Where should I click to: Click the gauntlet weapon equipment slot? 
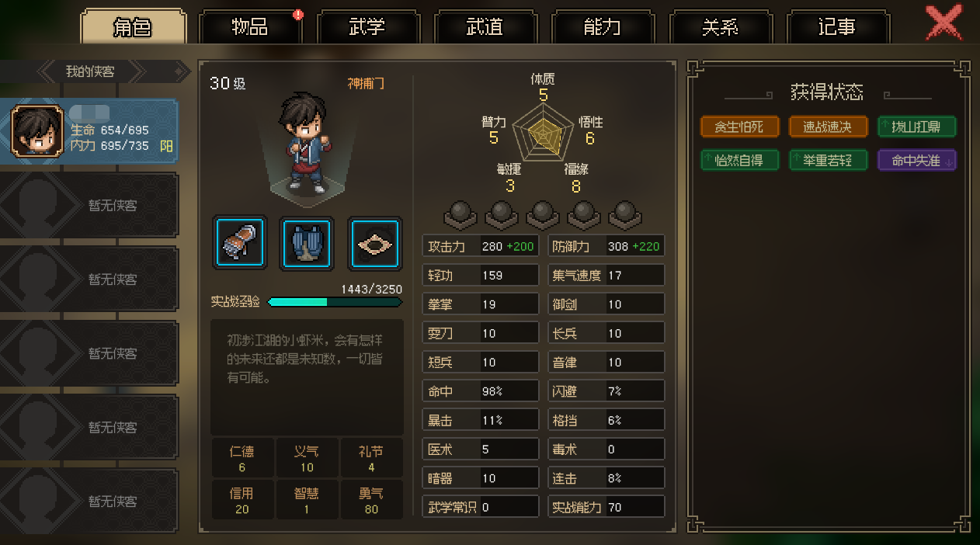(x=240, y=242)
